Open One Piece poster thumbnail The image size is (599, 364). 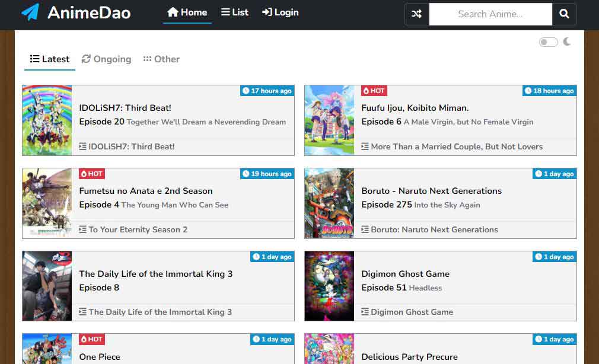pos(47,349)
